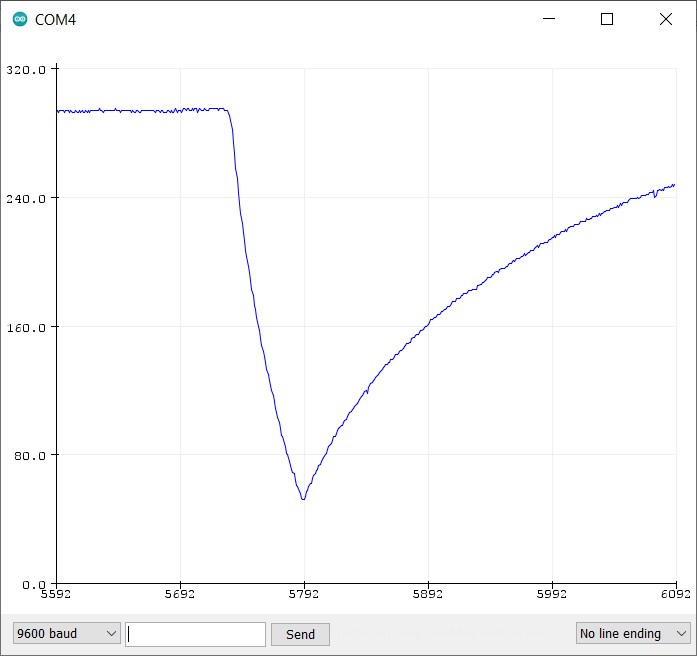Click the 0.0 y-axis origin label
The width and height of the screenshot is (697, 656).
tap(33, 584)
